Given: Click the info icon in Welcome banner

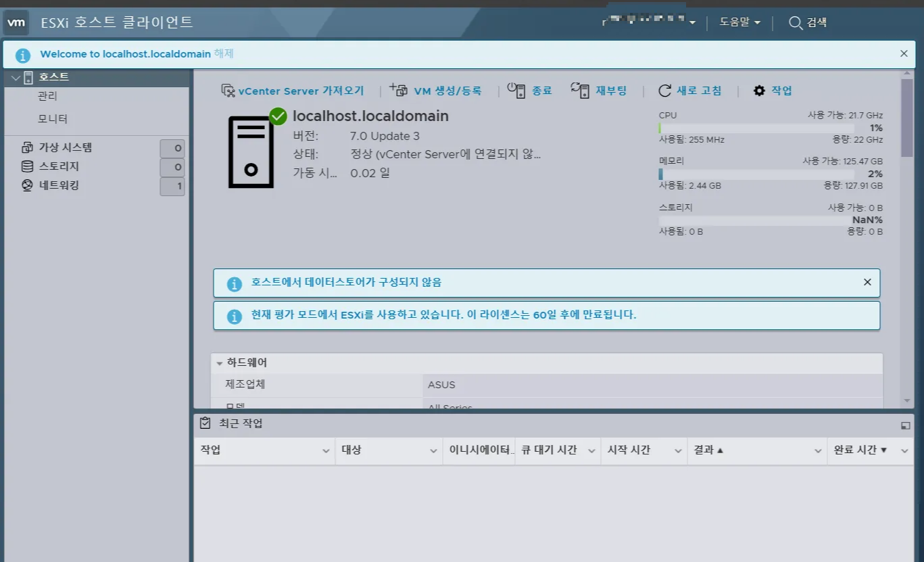Looking at the screenshot, I should tap(23, 55).
